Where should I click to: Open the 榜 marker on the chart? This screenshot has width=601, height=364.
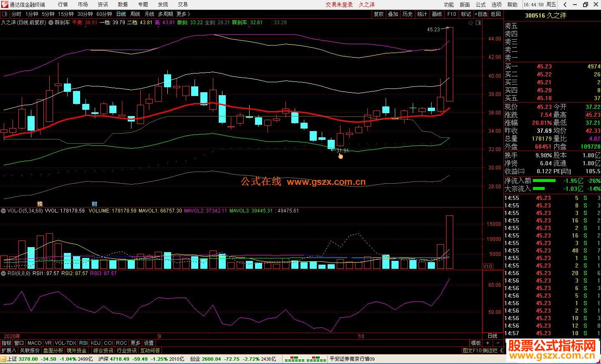[x=40, y=204]
